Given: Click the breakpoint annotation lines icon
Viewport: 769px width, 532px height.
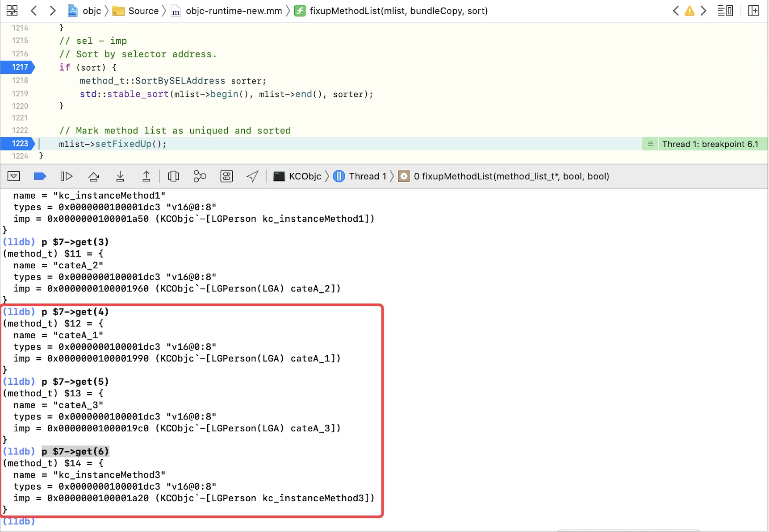Looking at the screenshot, I should point(650,144).
